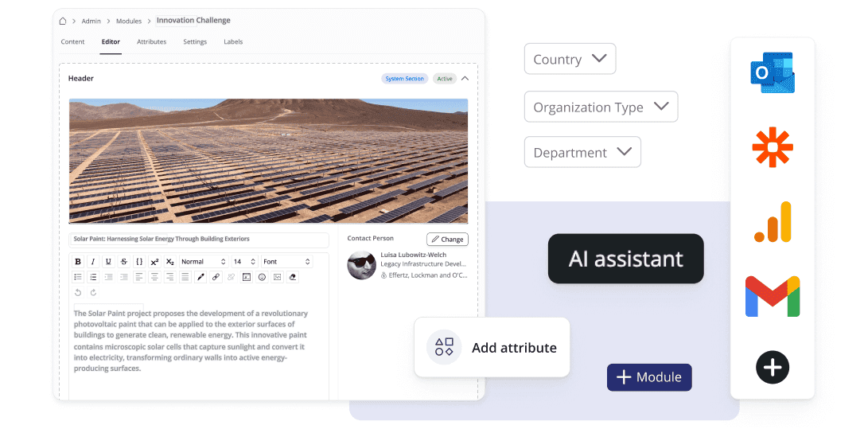Screen dimensions: 868x429
Task: Clear formatting with the eraser icon
Action: click(x=293, y=277)
